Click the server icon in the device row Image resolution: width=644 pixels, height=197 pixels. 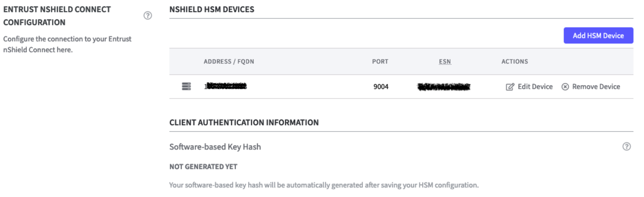186,86
